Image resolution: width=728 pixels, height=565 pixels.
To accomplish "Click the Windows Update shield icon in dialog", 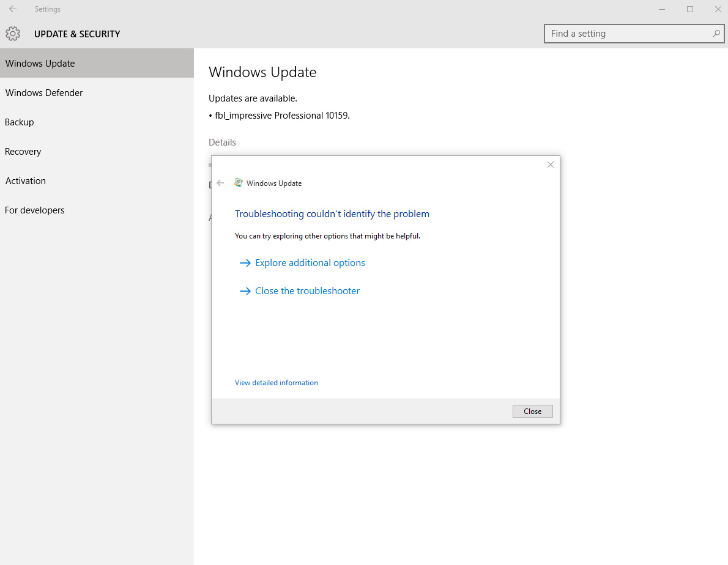I will click(238, 183).
